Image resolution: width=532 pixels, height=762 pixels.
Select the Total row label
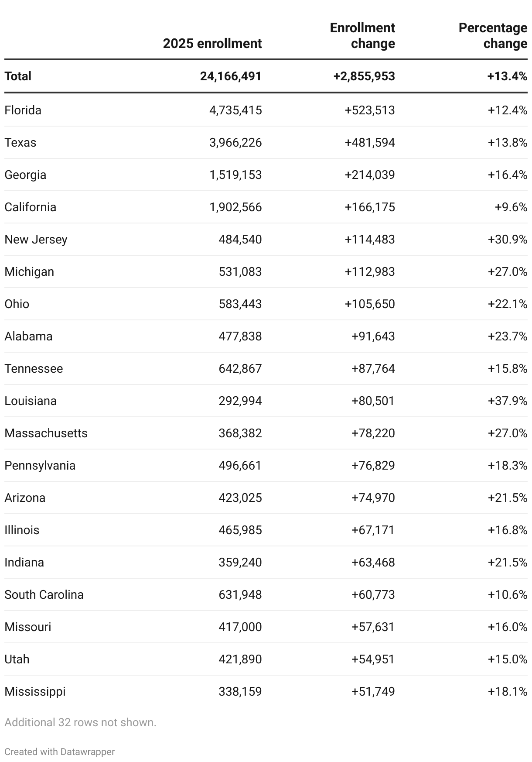(18, 76)
